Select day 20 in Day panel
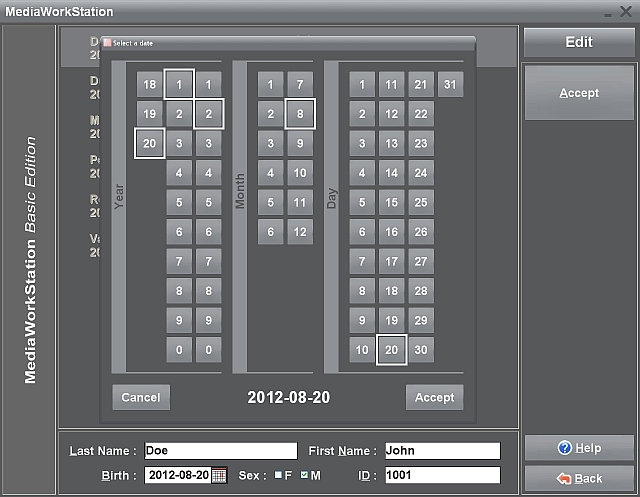Screen dimensions: 640x497 pyautogui.click(x=391, y=350)
